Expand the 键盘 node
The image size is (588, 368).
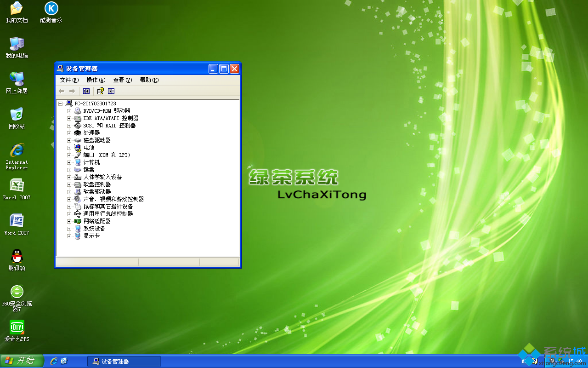69,170
